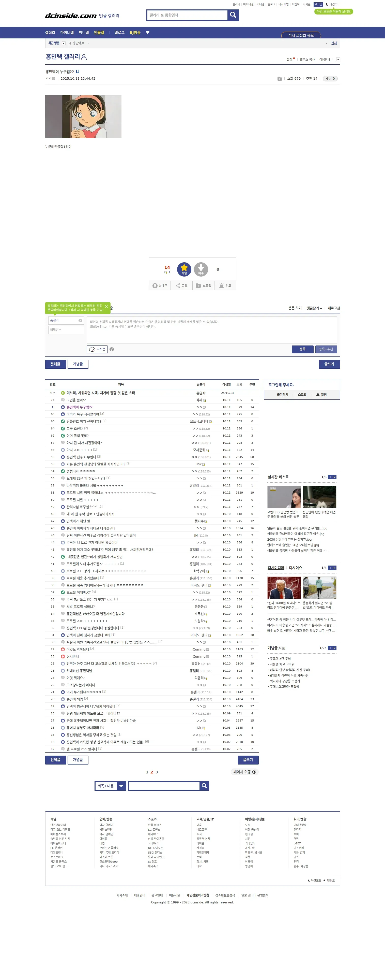This screenshot has height=980, width=385.
Task: Click 본문 보기 above comment box
Action: (295, 308)
